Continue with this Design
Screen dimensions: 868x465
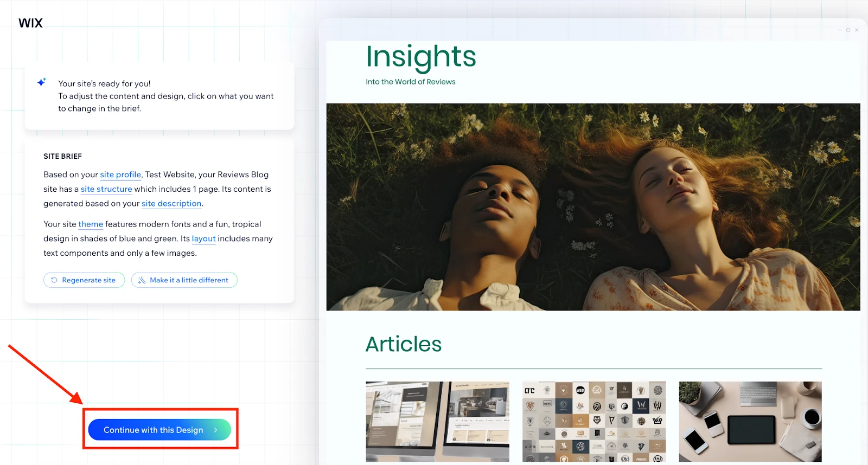159,430
